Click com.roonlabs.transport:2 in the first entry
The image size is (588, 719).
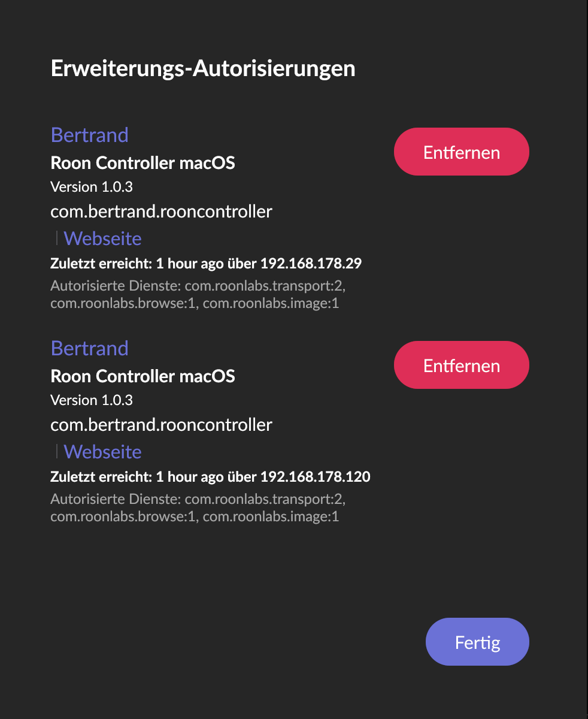265,286
